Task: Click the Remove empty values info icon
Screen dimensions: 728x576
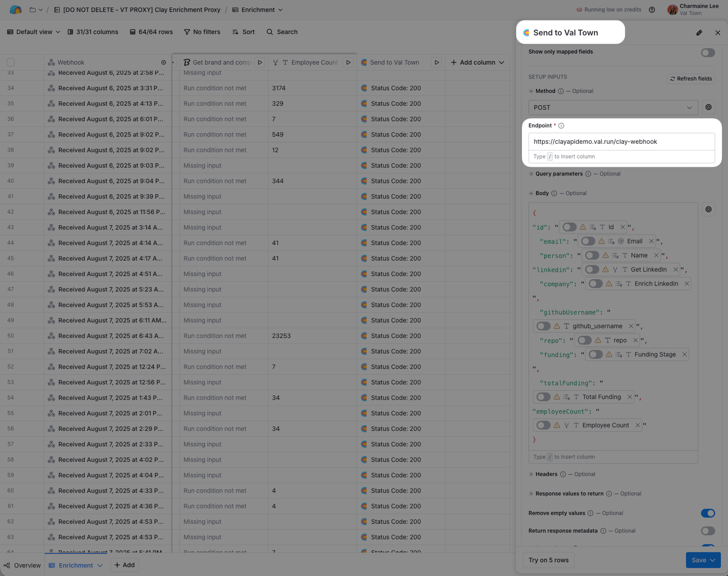Action: tap(591, 513)
